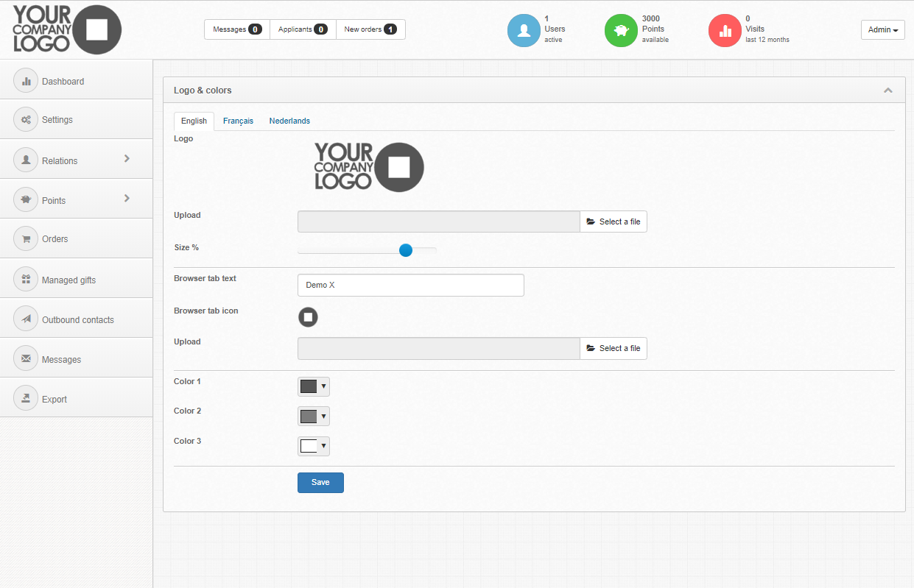Click the New orders button
Image resolution: width=914 pixels, height=588 pixels.
point(370,29)
